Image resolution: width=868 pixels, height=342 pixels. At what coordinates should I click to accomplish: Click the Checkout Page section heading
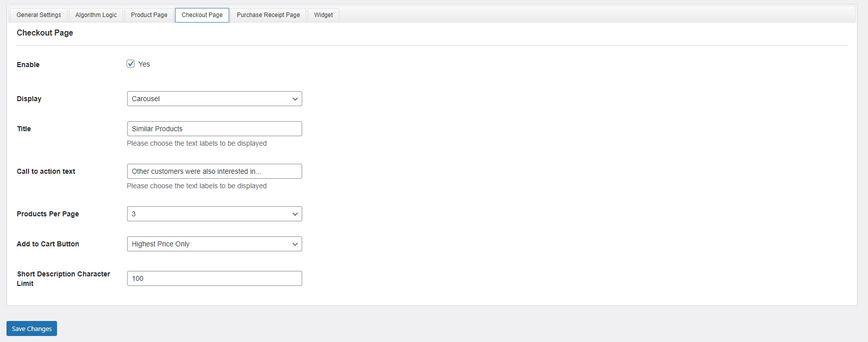[x=45, y=33]
